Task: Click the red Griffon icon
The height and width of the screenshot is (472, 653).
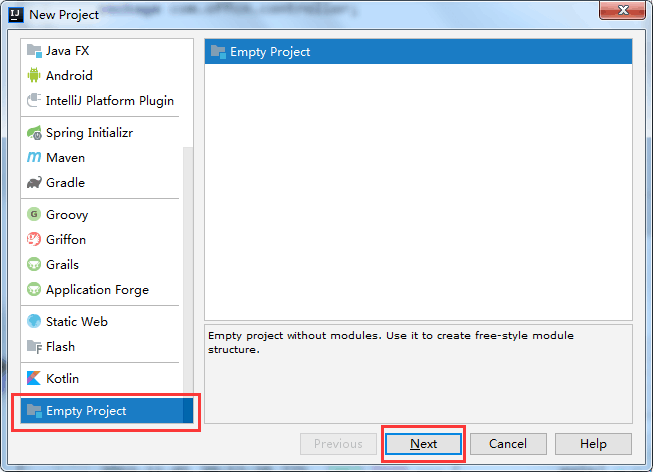Action: (x=34, y=240)
